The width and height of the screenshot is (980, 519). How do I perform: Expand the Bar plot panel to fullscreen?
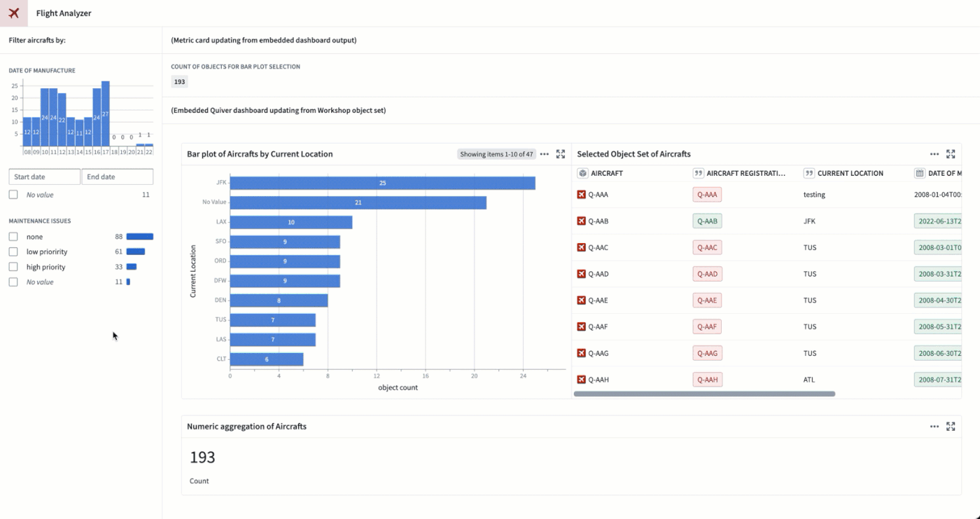point(561,154)
